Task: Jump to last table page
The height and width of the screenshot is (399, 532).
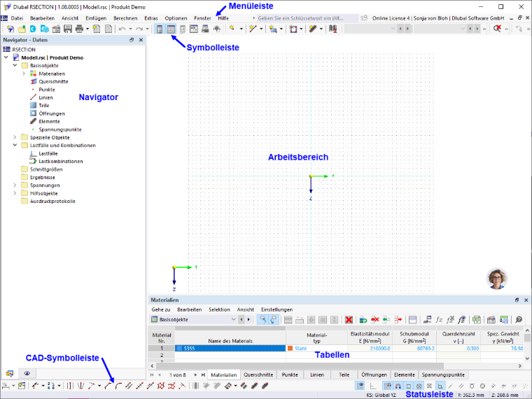Action: point(203,375)
